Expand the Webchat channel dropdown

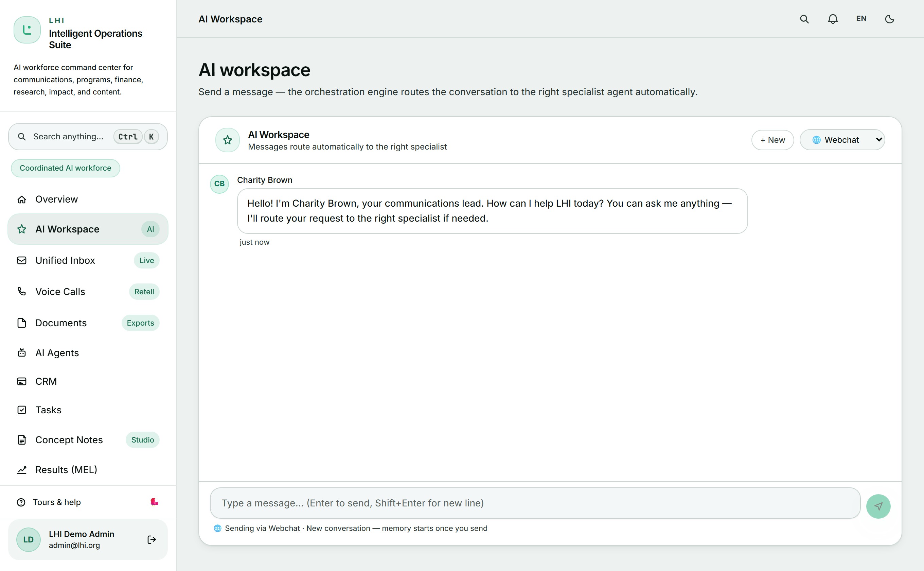coord(842,140)
